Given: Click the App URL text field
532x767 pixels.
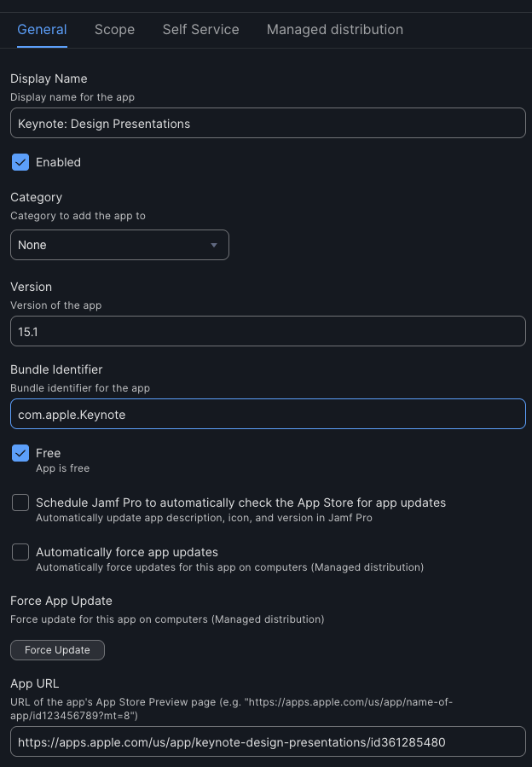Looking at the screenshot, I should click(268, 741).
